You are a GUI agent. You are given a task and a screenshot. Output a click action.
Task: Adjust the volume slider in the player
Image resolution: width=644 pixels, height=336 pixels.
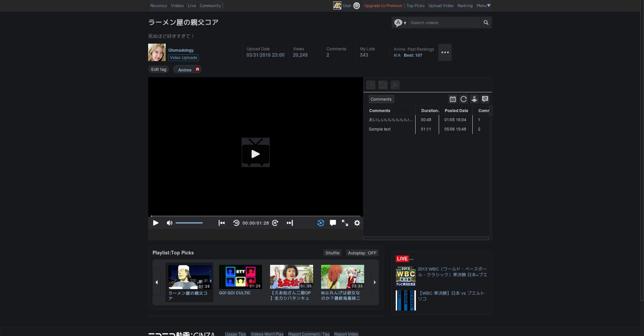click(x=189, y=223)
